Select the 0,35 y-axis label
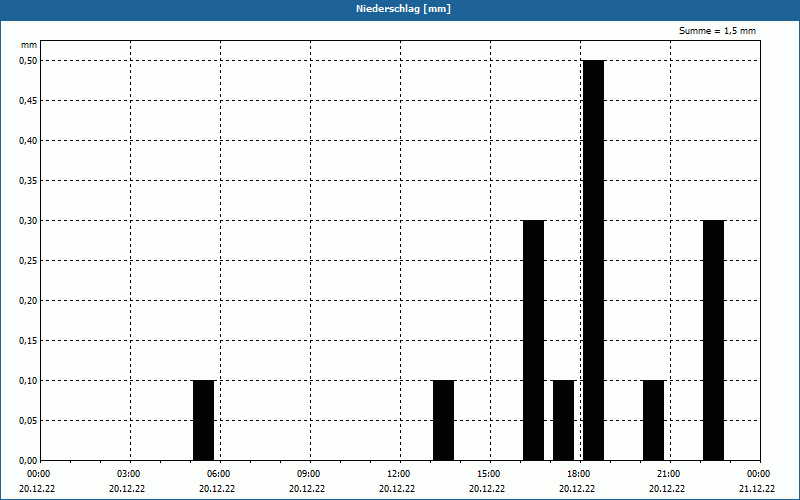Screen dimensions: 800x500 click(x=28, y=181)
